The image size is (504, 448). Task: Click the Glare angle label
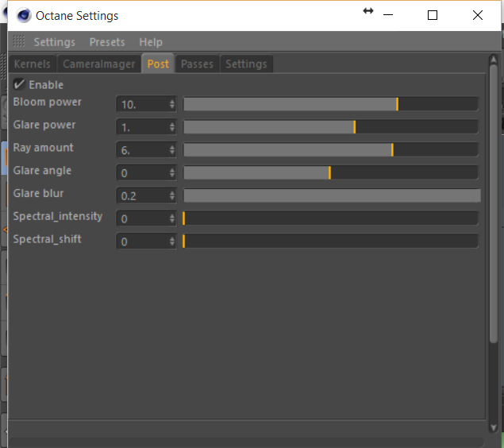42,171
